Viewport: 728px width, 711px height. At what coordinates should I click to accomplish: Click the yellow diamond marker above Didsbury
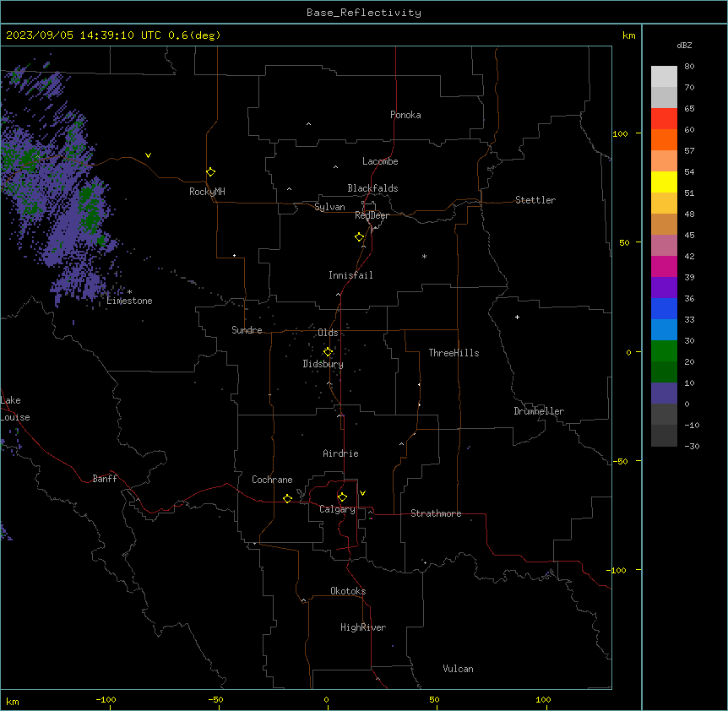(328, 352)
